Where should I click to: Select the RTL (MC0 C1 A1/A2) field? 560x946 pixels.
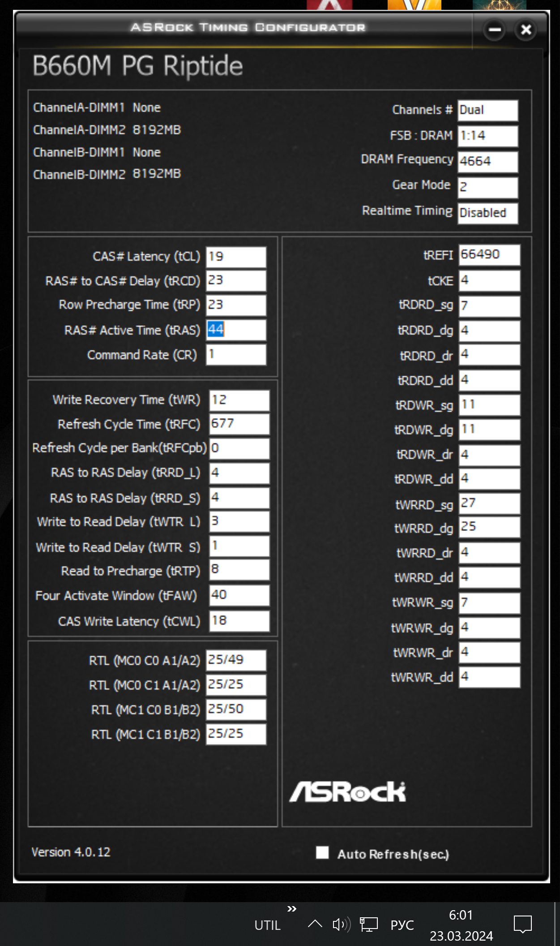click(x=236, y=685)
